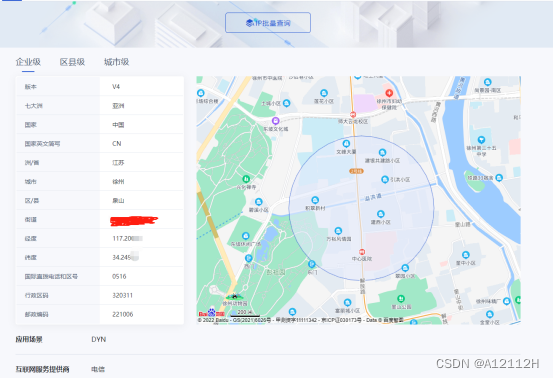Select the 徐州第三十五中学 school marker
The width and height of the screenshot is (554, 378).
tap(481, 140)
